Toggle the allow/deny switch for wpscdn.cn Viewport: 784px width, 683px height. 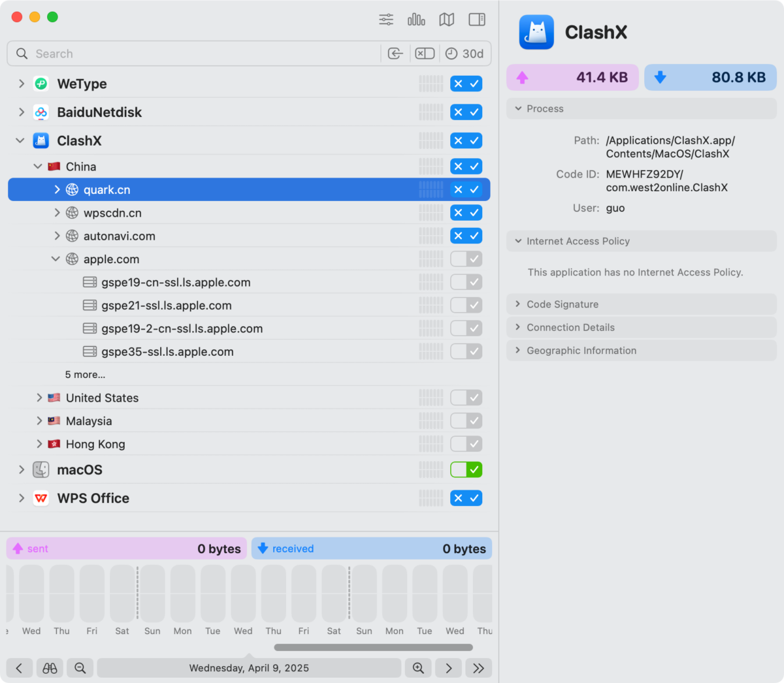(466, 213)
